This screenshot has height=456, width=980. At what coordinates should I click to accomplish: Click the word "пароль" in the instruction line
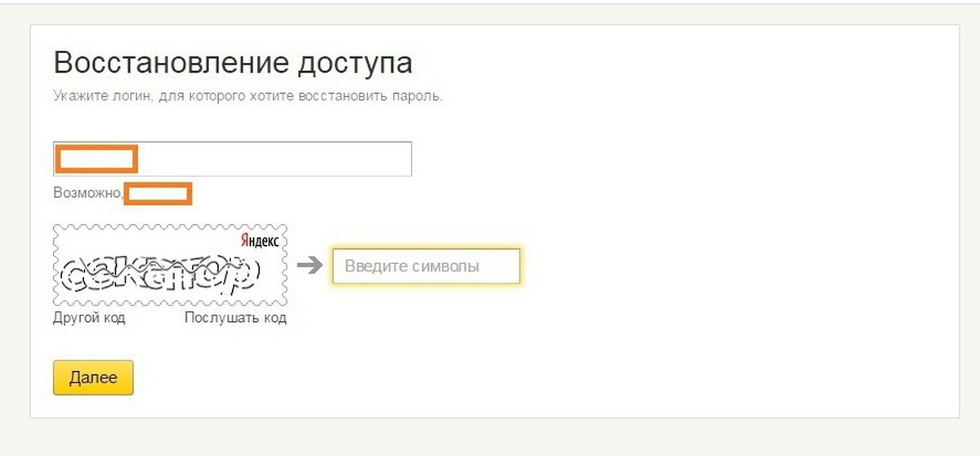pos(422,96)
